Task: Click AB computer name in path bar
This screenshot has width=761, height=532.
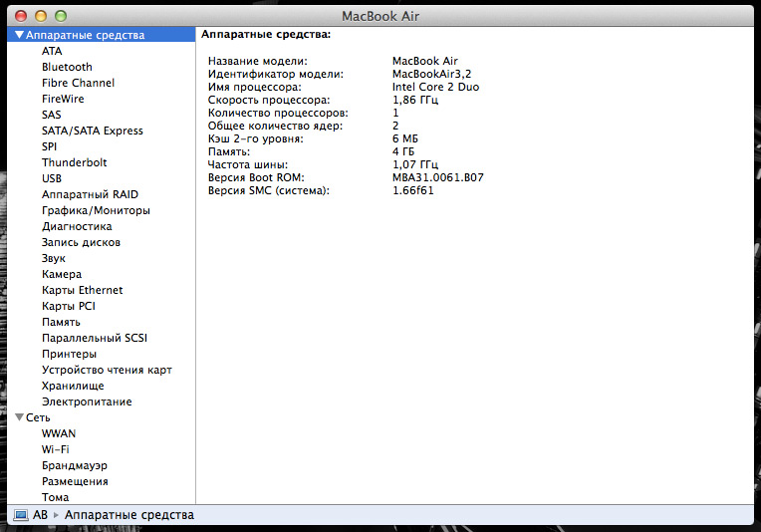Action: (x=40, y=515)
